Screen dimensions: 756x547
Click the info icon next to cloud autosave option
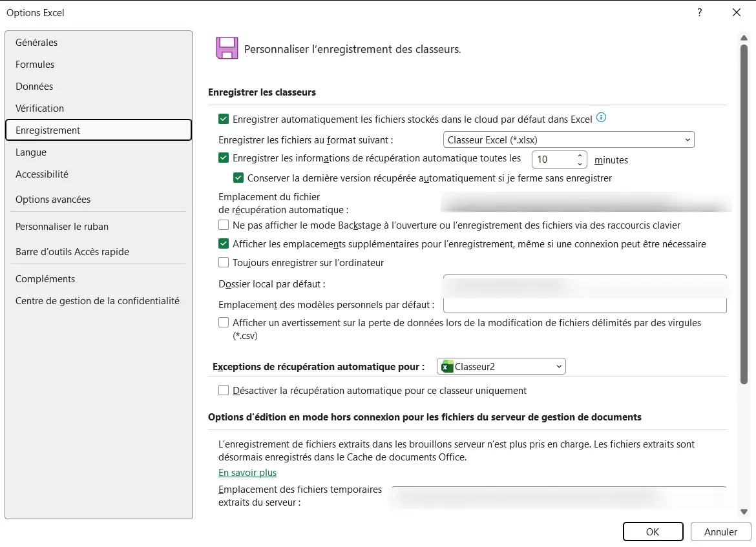click(x=601, y=118)
